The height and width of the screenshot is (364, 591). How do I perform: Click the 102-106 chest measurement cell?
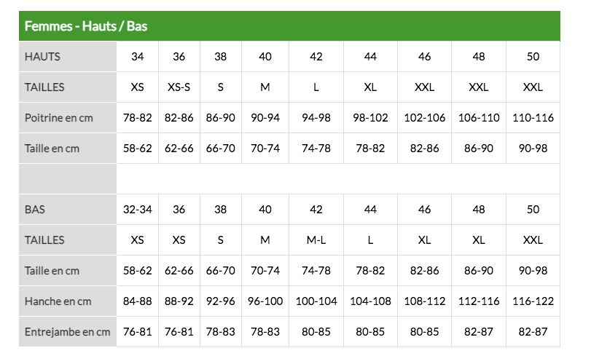point(424,118)
